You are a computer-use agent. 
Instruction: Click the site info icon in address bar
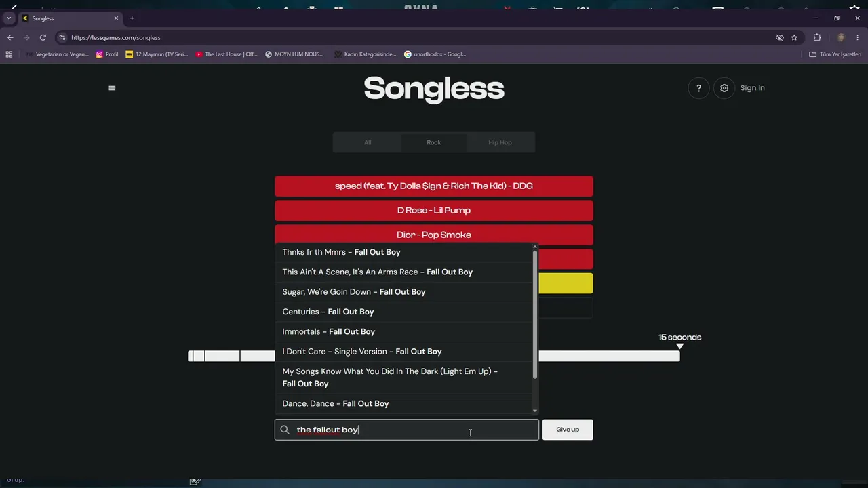(62, 37)
